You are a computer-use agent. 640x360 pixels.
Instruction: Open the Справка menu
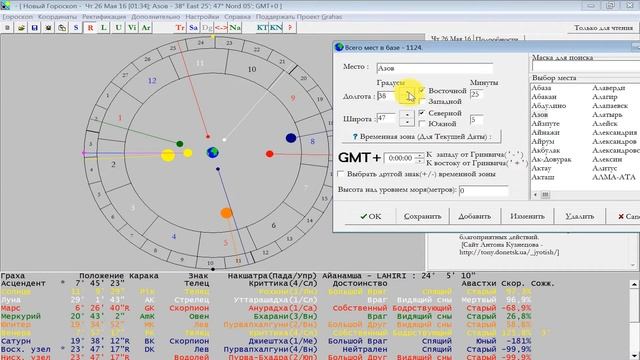(237, 17)
